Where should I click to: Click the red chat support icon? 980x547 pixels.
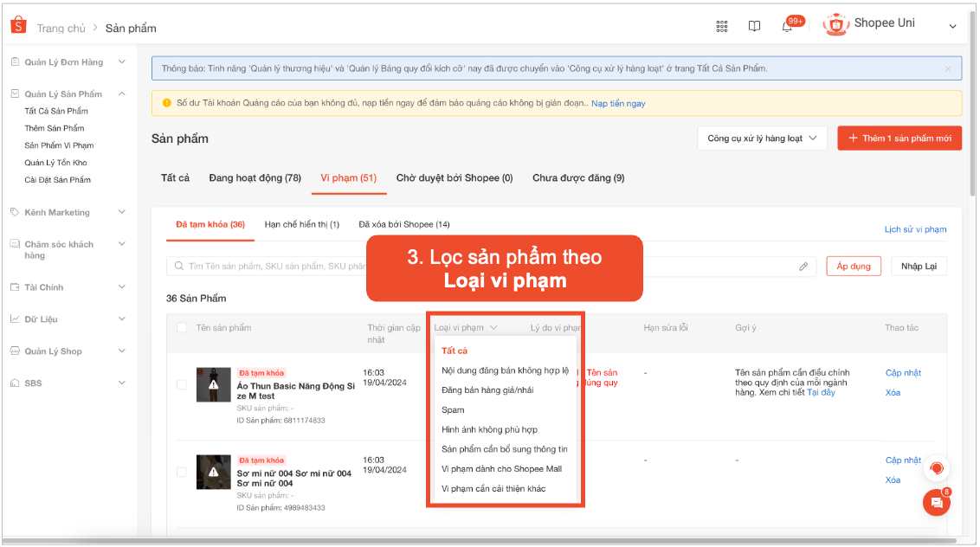tap(936, 468)
